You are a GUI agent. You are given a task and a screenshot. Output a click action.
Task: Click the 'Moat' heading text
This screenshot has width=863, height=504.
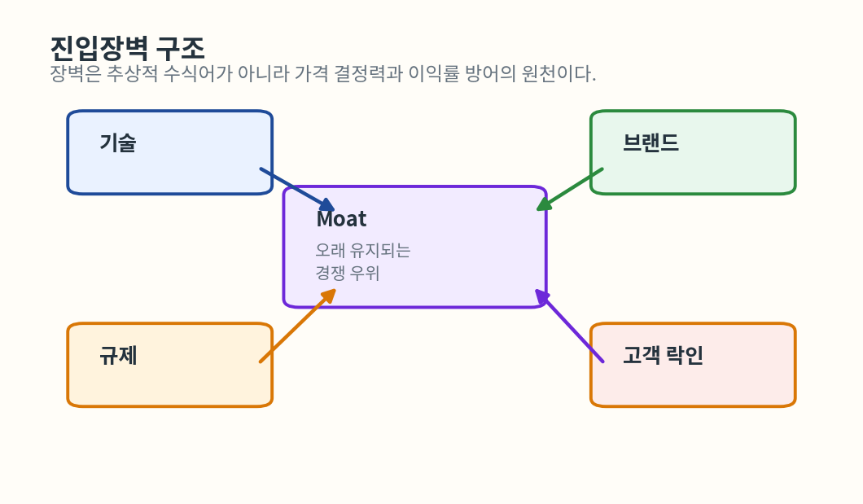point(341,219)
